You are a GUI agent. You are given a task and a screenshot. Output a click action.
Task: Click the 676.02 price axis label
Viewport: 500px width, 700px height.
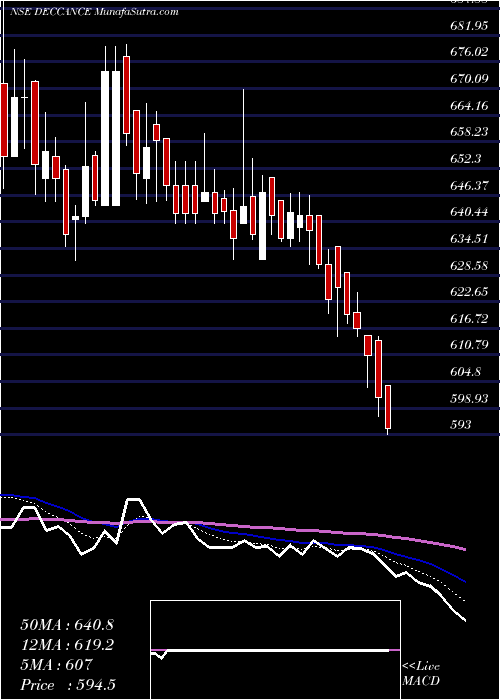tap(469, 53)
